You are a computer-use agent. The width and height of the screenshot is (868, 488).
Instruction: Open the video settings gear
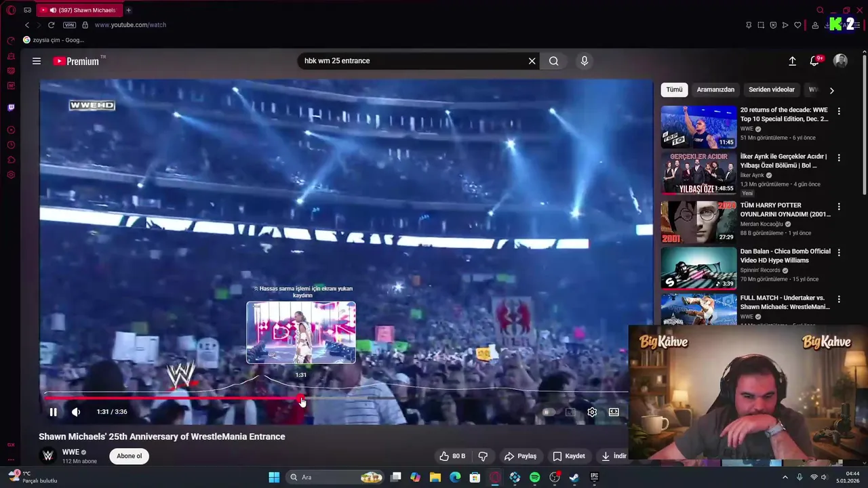pyautogui.click(x=592, y=412)
